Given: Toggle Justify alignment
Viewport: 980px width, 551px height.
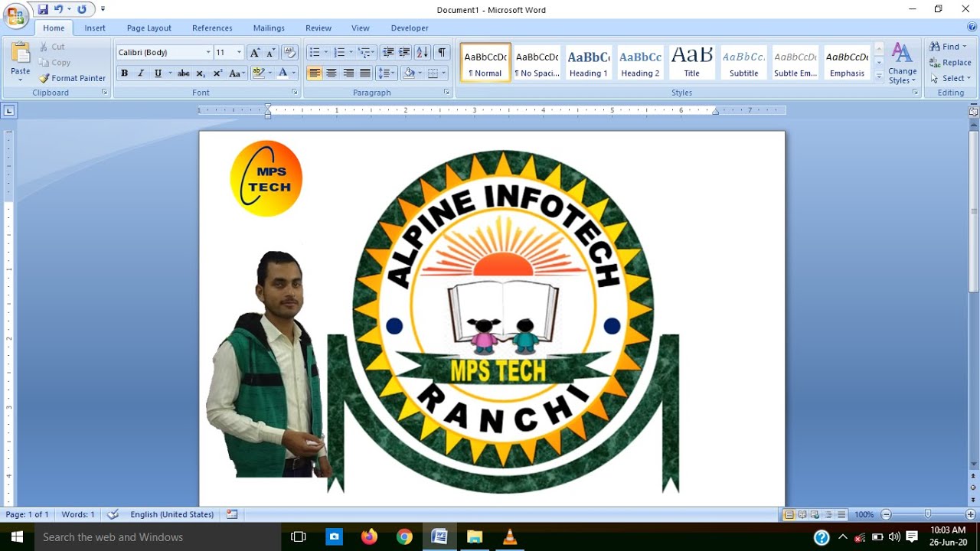Looking at the screenshot, I should click(365, 73).
